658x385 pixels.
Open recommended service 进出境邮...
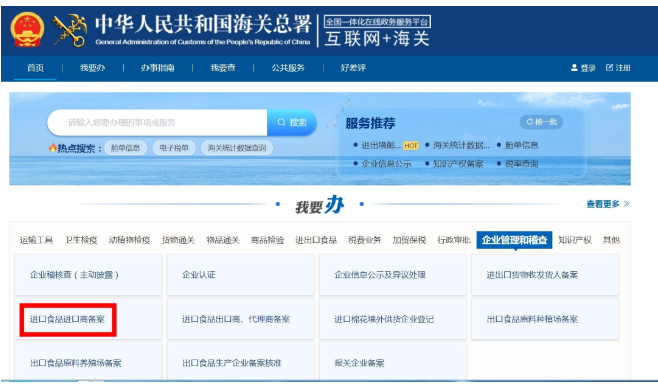[381, 145]
